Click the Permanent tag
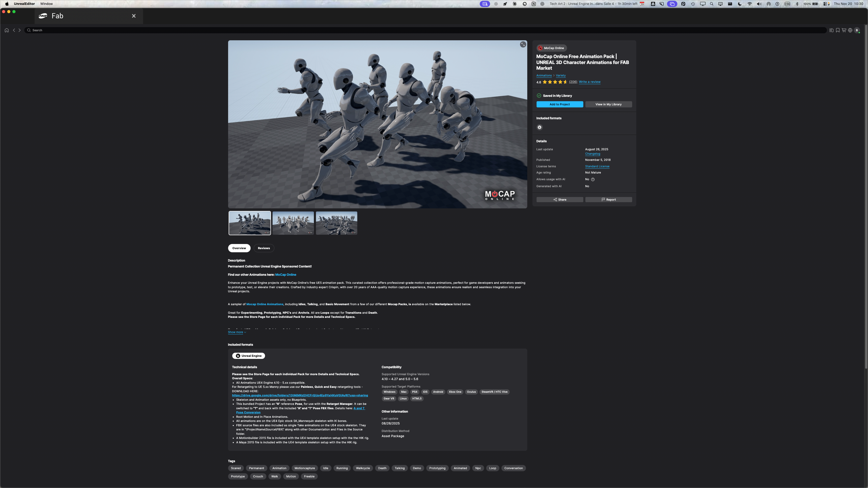This screenshot has height=488, width=868. click(256, 468)
